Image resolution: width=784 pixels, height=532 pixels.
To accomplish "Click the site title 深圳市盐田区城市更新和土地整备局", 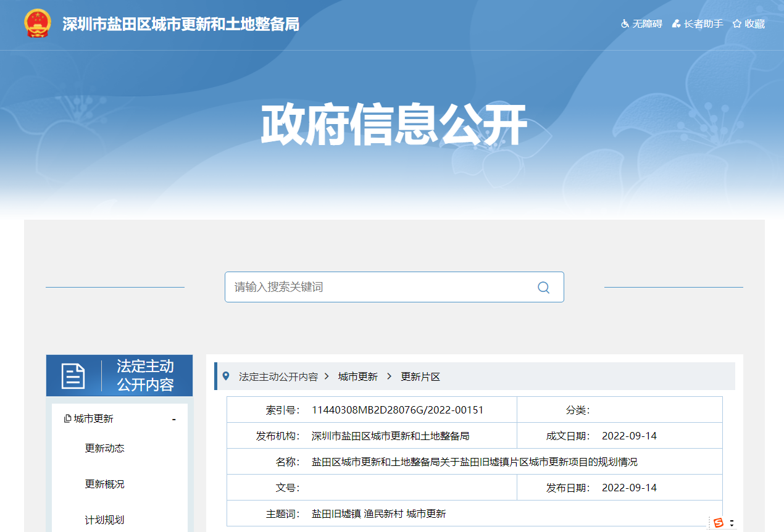I will [180, 24].
